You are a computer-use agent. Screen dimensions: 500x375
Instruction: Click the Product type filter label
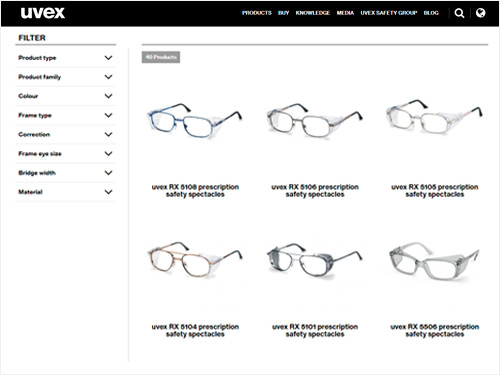click(x=37, y=58)
